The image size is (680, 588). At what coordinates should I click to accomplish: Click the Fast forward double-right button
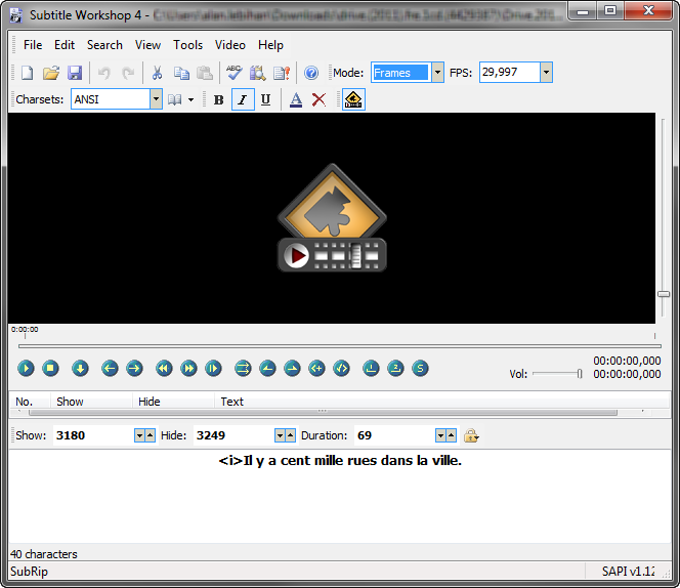click(x=189, y=369)
